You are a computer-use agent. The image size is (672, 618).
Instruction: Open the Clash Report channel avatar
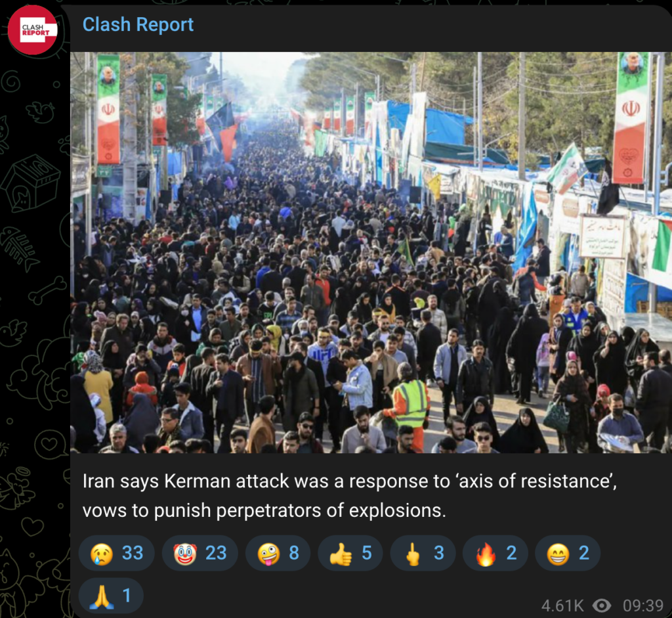pos(33,30)
